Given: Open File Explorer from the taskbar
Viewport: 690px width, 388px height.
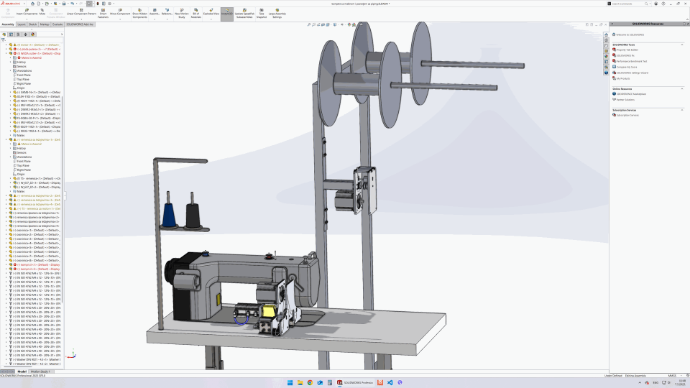Looking at the screenshot, I should click(x=300, y=383).
